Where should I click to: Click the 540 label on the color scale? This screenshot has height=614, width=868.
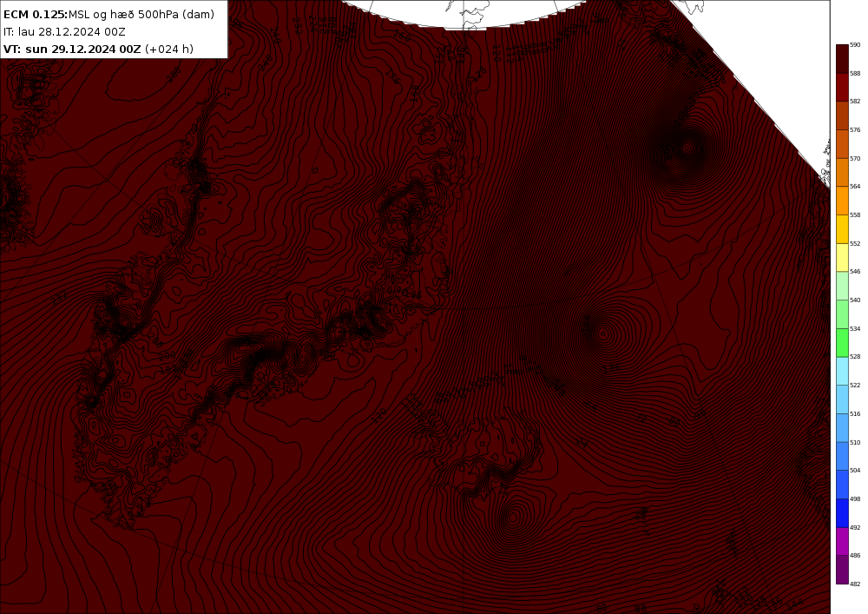coord(855,300)
